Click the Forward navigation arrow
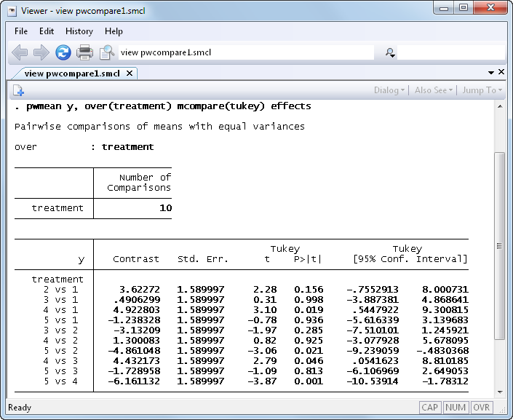 [x=41, y=52]
